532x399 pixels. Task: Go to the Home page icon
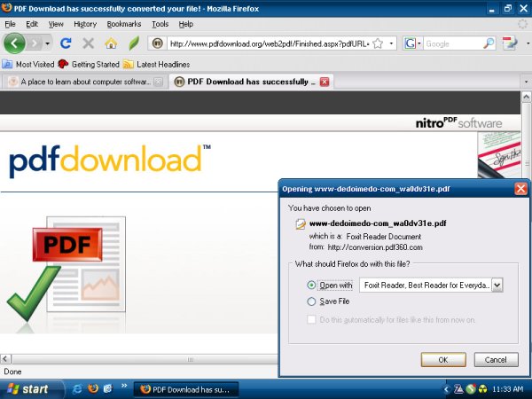pyautogui.click(x=111, y=43)
